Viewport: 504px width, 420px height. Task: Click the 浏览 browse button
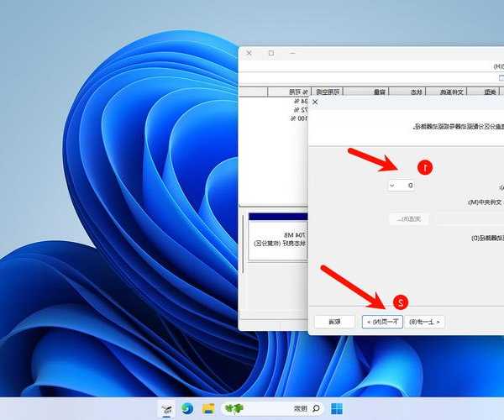[410, 218]
